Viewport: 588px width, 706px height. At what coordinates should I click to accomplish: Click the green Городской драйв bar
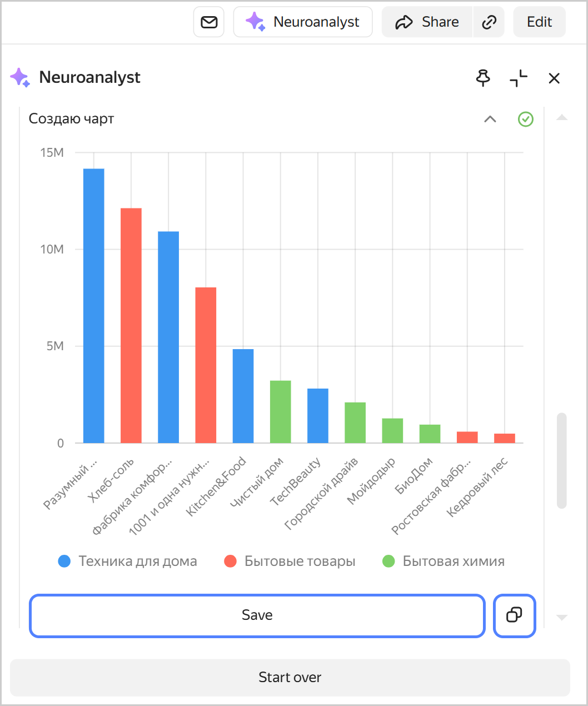pyautogui.click(x=355, y=422)
